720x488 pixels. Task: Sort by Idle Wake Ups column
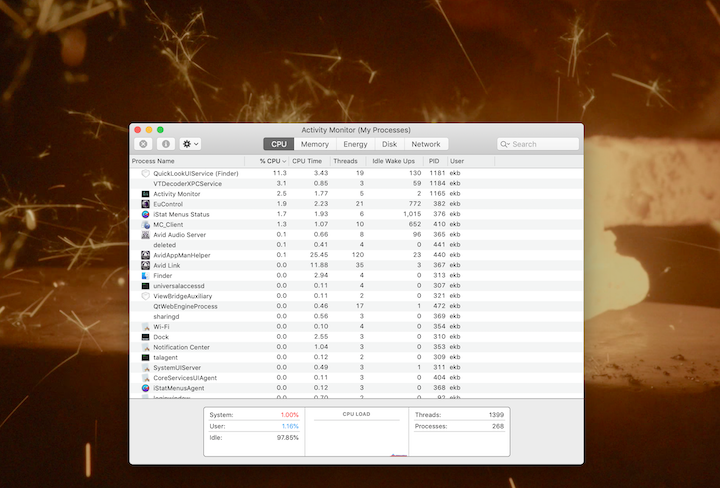[394, 161]
